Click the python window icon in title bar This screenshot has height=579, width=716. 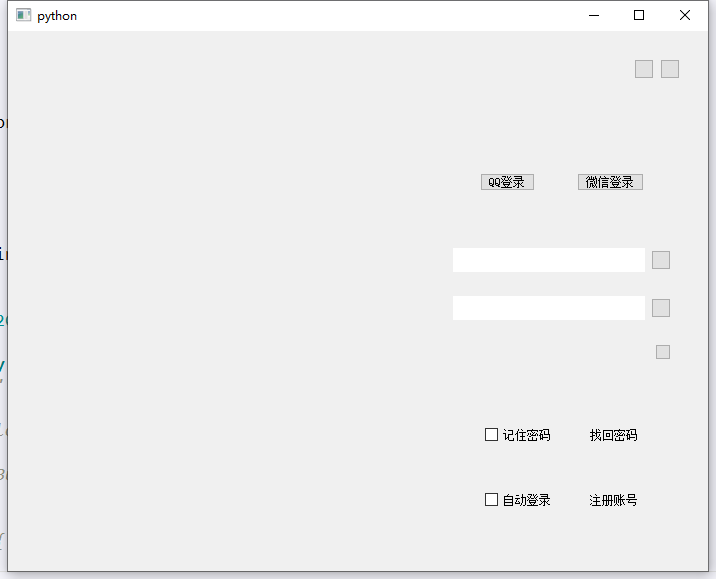[23, 16]
